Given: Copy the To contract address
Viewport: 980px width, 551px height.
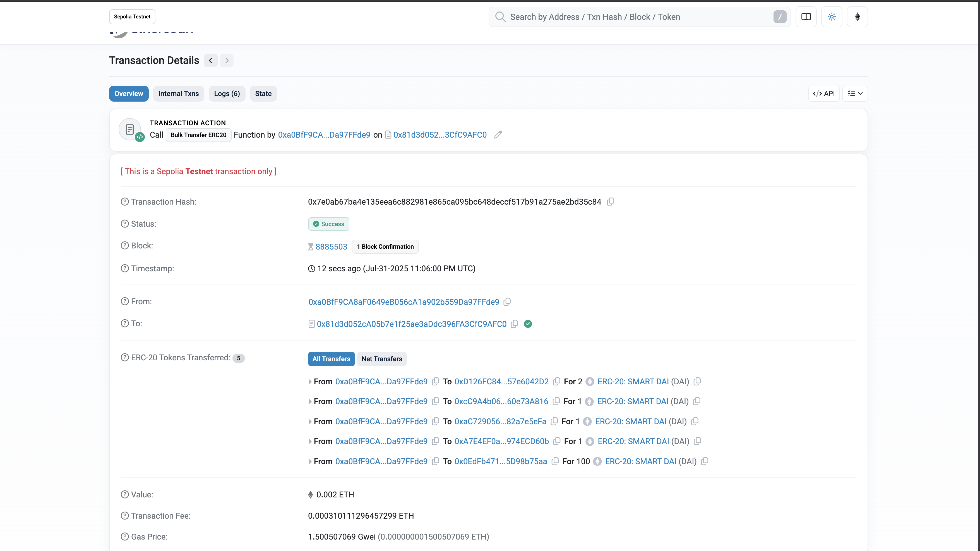Looking at the screenshot, I should click(514, 324).
